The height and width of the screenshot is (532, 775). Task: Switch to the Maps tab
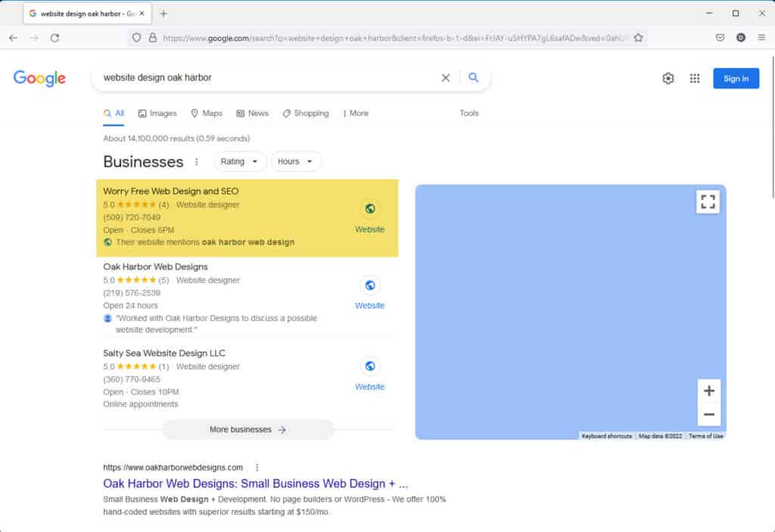coord(207,114)
